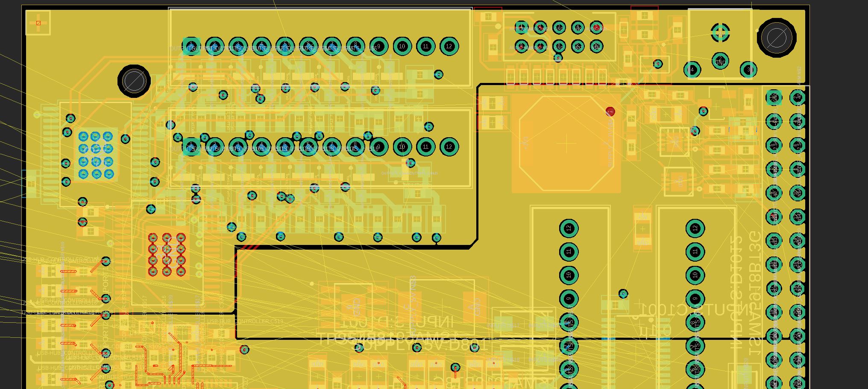
Task: Select via near right end of upper OUTPUTS outline
Action: click(x=439, y=74)
